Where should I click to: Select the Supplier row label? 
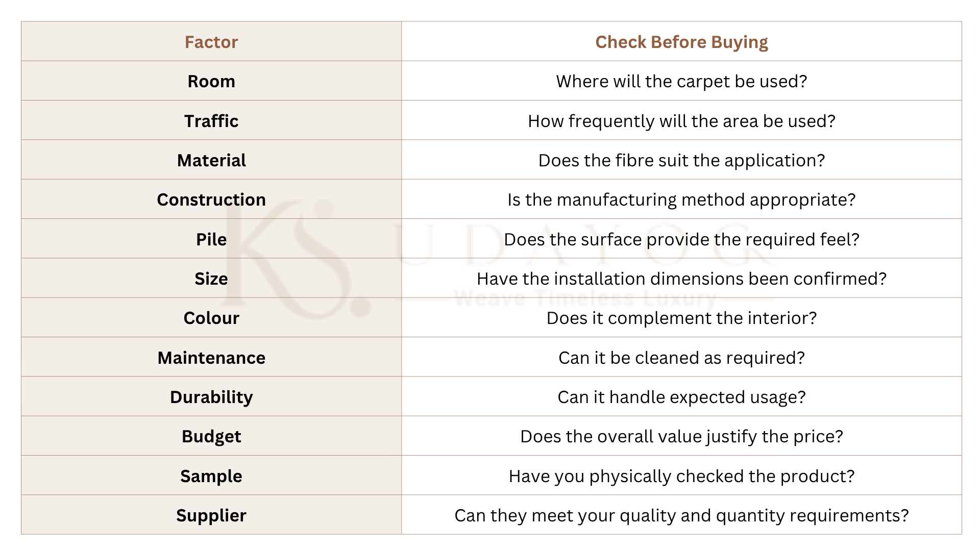[x=211, y=515]
